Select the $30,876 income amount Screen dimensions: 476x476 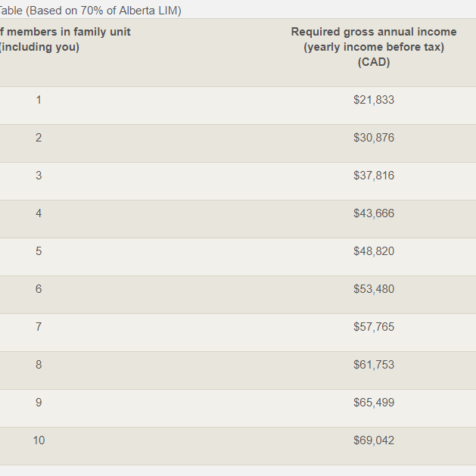click(374, 138)
